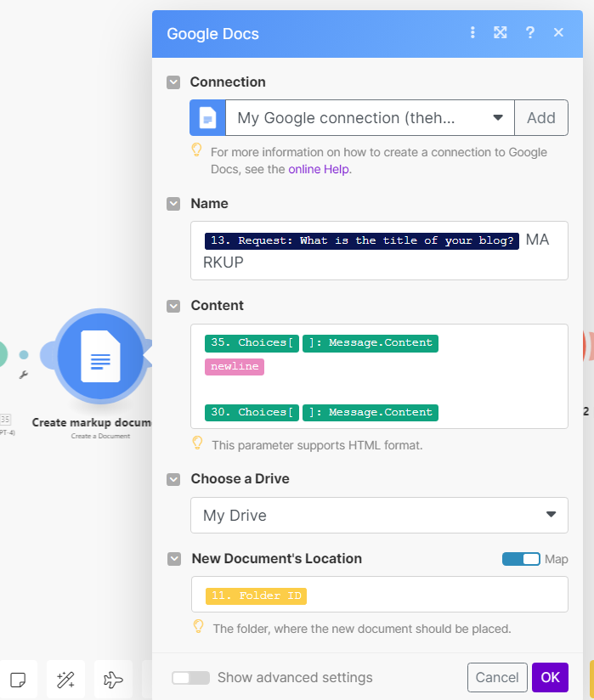Click the magic wand auto-align icon
The image size is (594, 700).
pyautogui.click(x=65, y=680)
